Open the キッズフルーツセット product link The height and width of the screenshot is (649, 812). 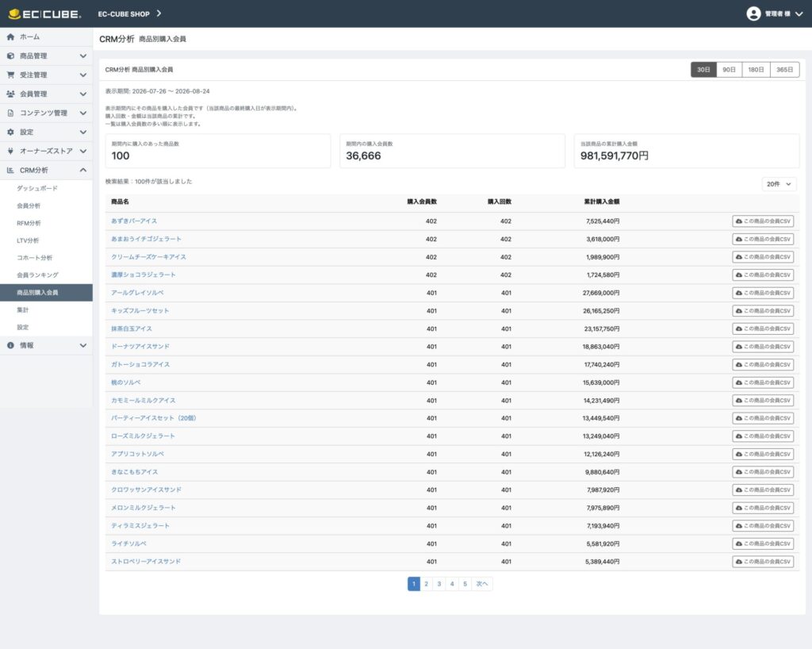click(140, 311)
